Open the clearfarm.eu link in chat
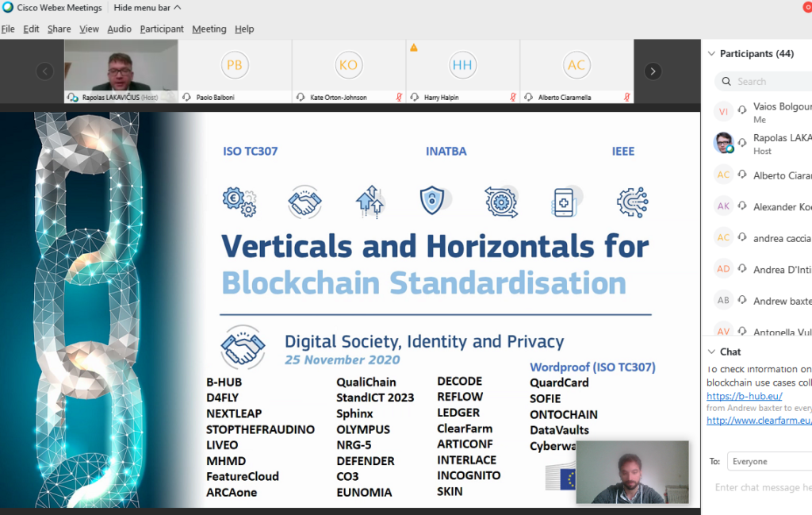 [x=759, y=421]
